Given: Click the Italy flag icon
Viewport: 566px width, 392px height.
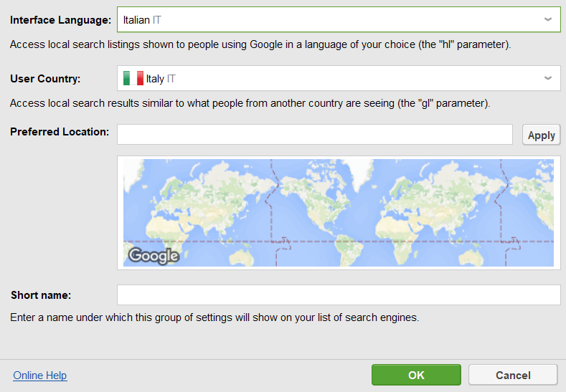Looking at the screenshot, I should coord(133,78).
